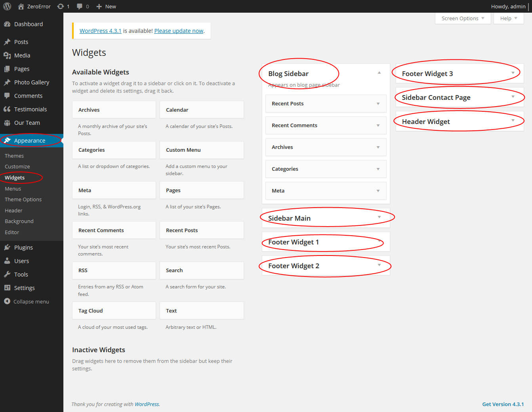Select the Recent Posts available widget
This screenshot has width=532, height=412.
(x=202, y=230)
